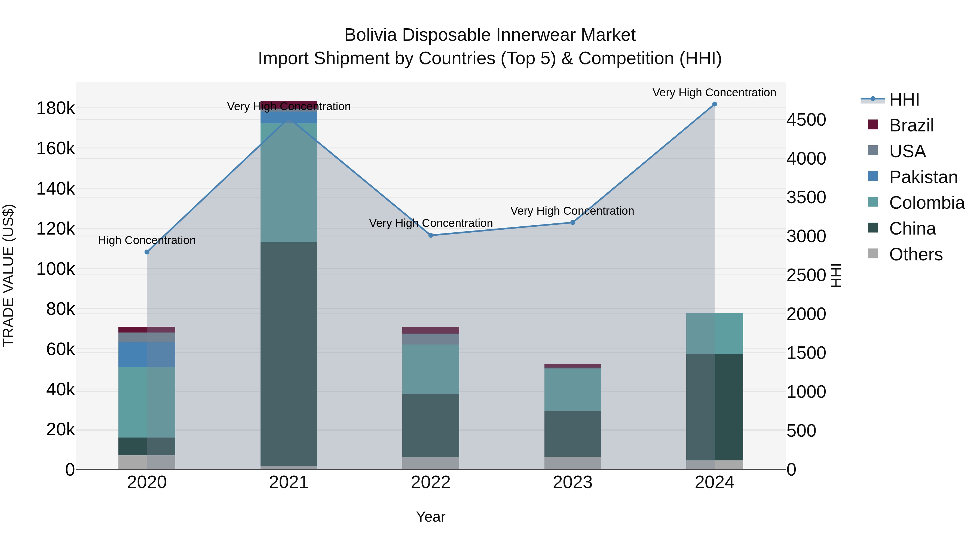Click the 2020 HHI data point

tap(147, 252)
